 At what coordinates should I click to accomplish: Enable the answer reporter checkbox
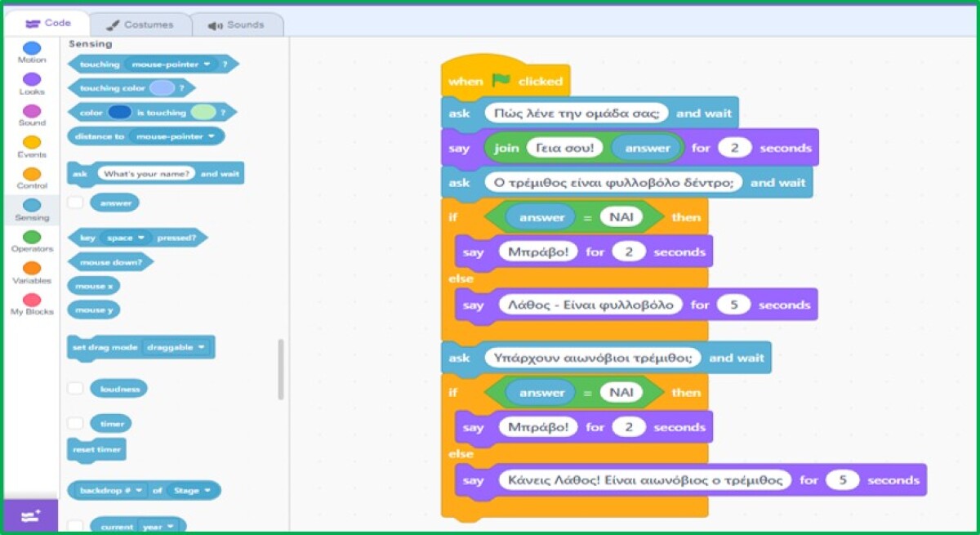point(75,202)
